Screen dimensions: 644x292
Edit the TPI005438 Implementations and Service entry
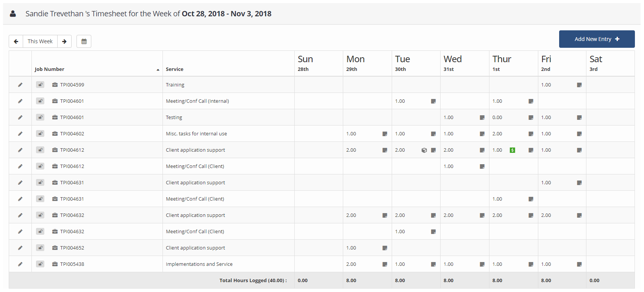click(x=20, y=264)
